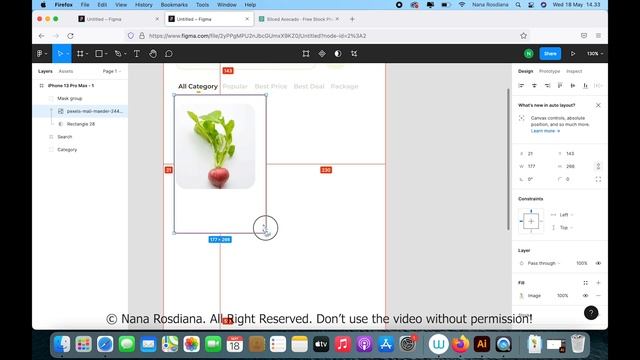Open the Page 1 dropdown
Image resolution: width=640 pixels, height=360 pixels.
click(x=111, y=71)
